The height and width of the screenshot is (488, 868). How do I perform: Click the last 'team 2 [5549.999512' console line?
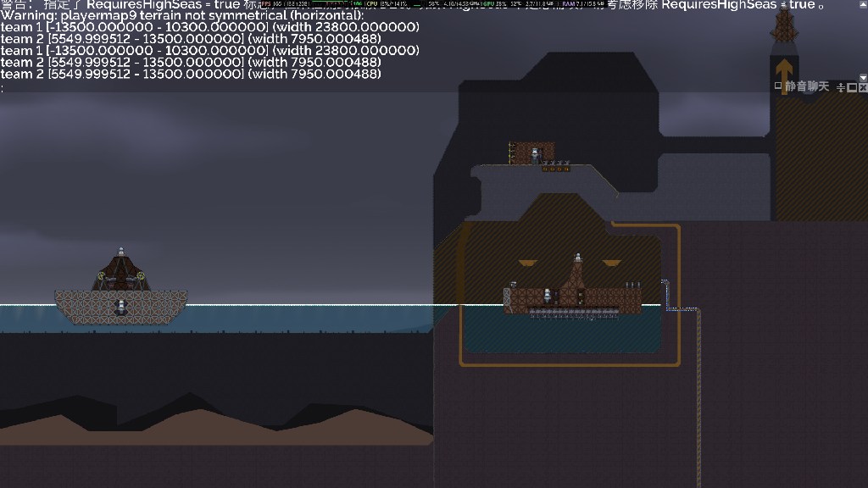(x=191, y=75)
